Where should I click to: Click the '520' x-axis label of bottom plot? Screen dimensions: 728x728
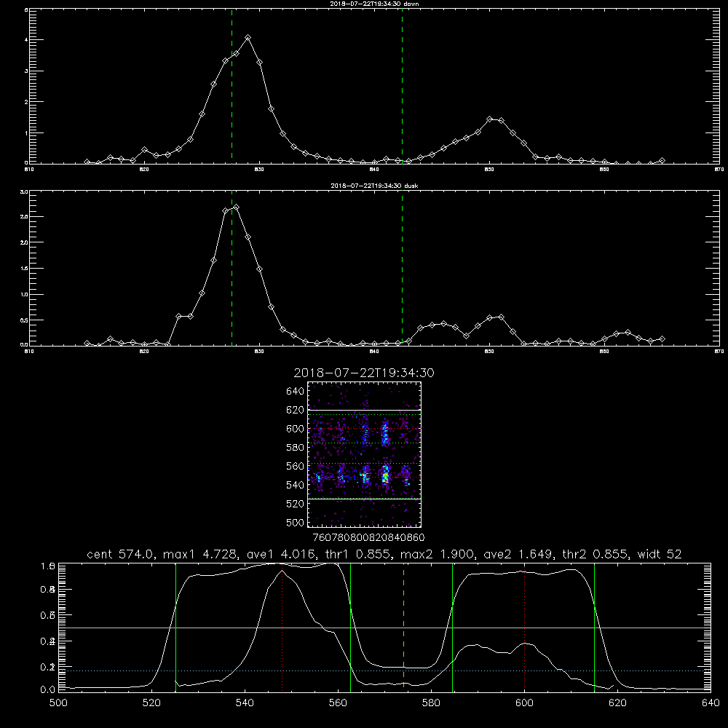(151, 703)
